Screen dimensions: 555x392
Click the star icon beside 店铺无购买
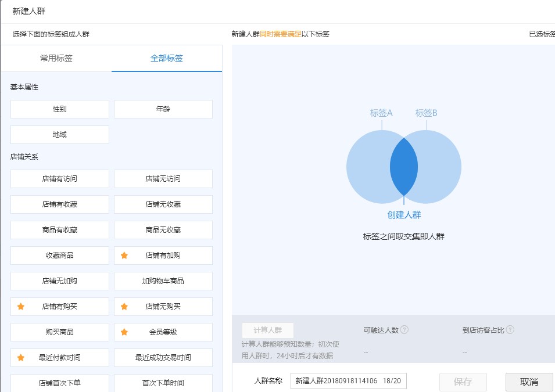(124, 307)
